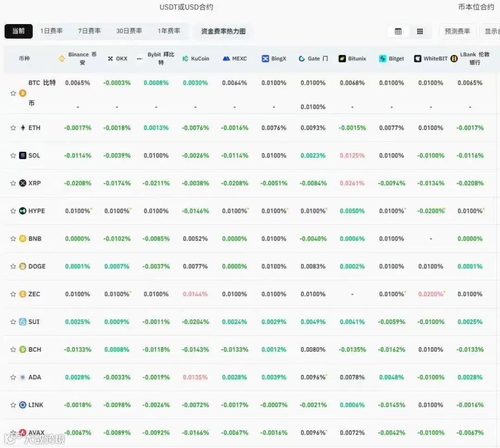Viewport: 500px width, 448px height.
Task: Click the MEXC logo icon
Action: [x=226, y=59]
